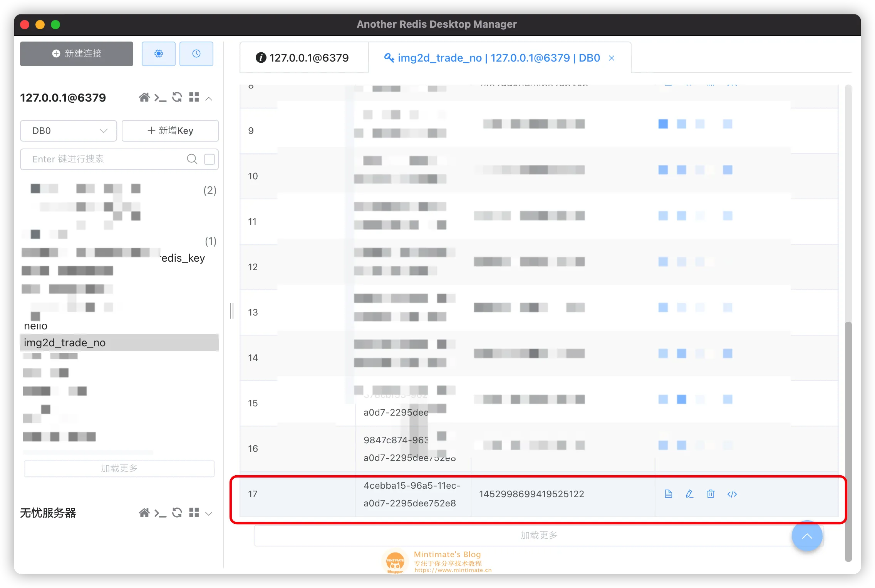
Task: Delete row 17 with the trash icon
Action: [x=711, y=494]
